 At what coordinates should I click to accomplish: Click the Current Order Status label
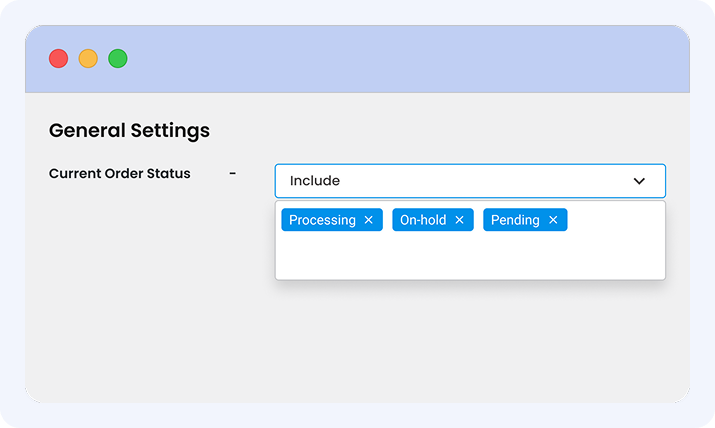119,174
